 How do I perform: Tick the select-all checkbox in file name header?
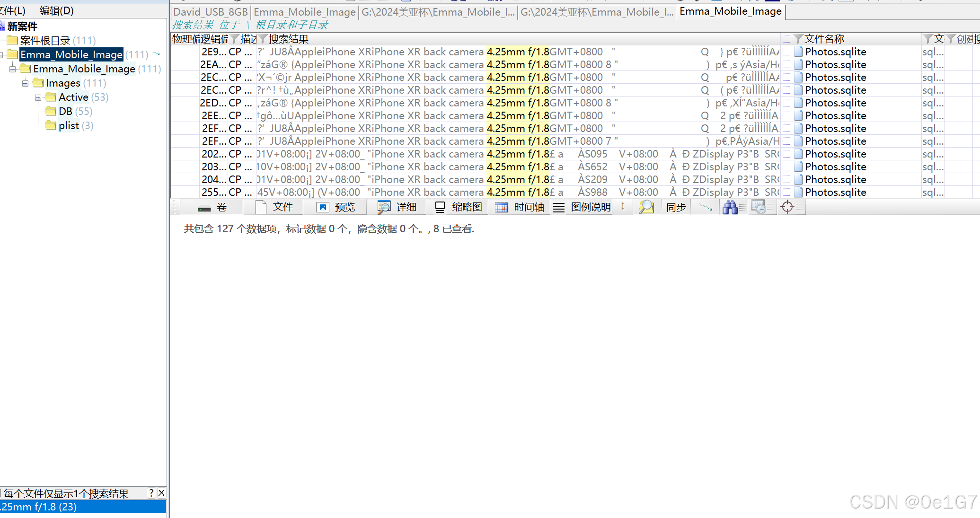coord(786,39)
